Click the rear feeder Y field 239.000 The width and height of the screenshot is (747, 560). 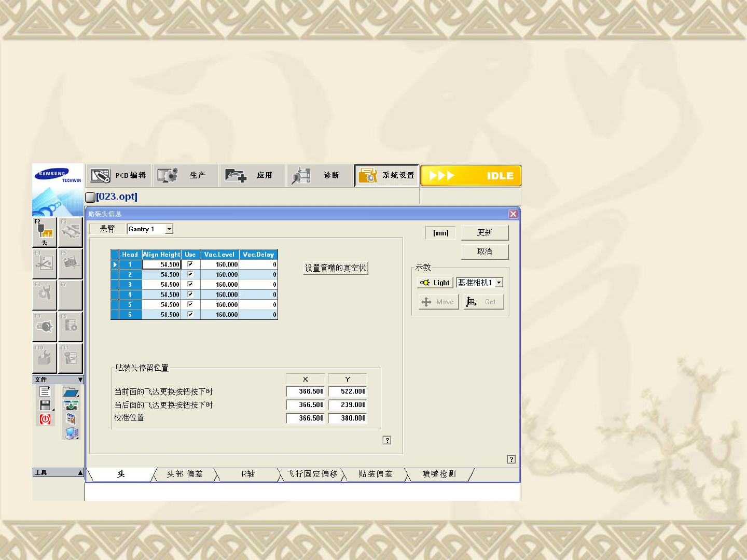pyautogui.click(x=348, y=405)
